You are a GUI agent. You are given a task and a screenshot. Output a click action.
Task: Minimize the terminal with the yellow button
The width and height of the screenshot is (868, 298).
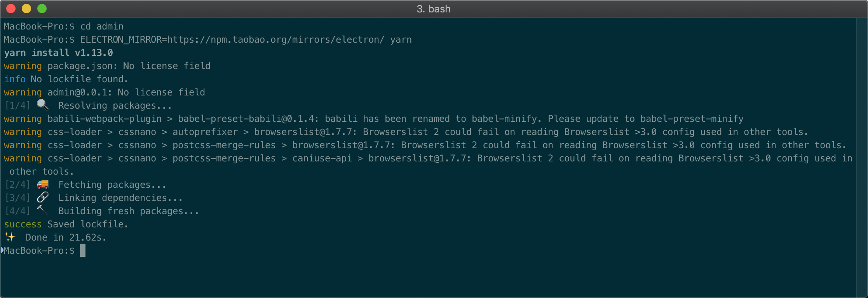pyautogui.click(x=26, y=9)
